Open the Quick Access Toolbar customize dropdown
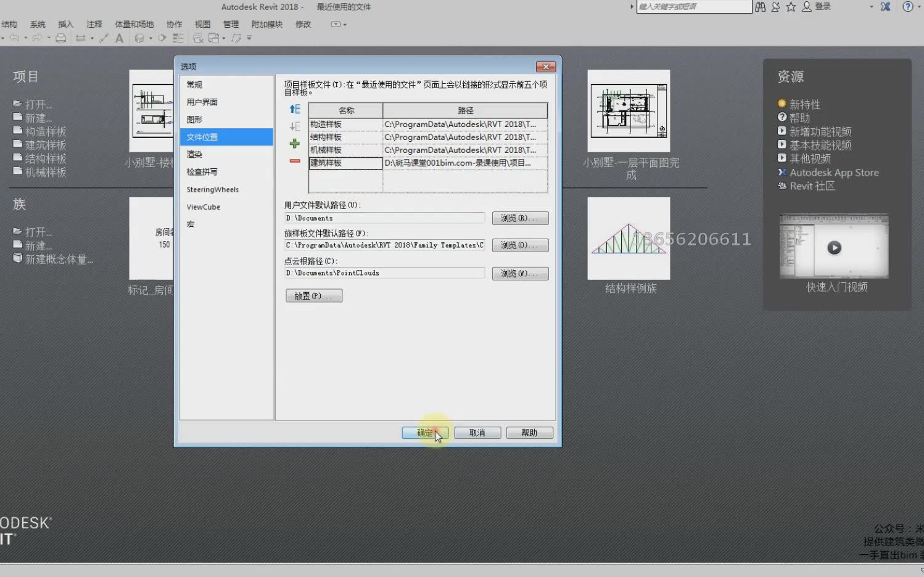 [249, 38]
